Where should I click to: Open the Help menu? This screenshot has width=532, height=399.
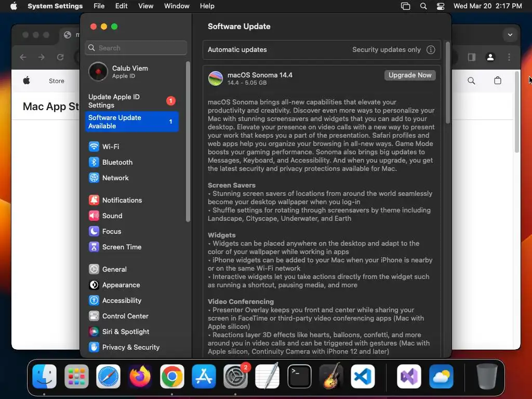pos(207,6)
